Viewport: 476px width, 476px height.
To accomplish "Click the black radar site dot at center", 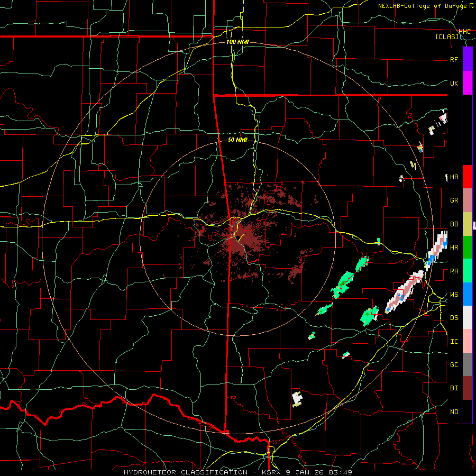I will (x=239, y=237).
